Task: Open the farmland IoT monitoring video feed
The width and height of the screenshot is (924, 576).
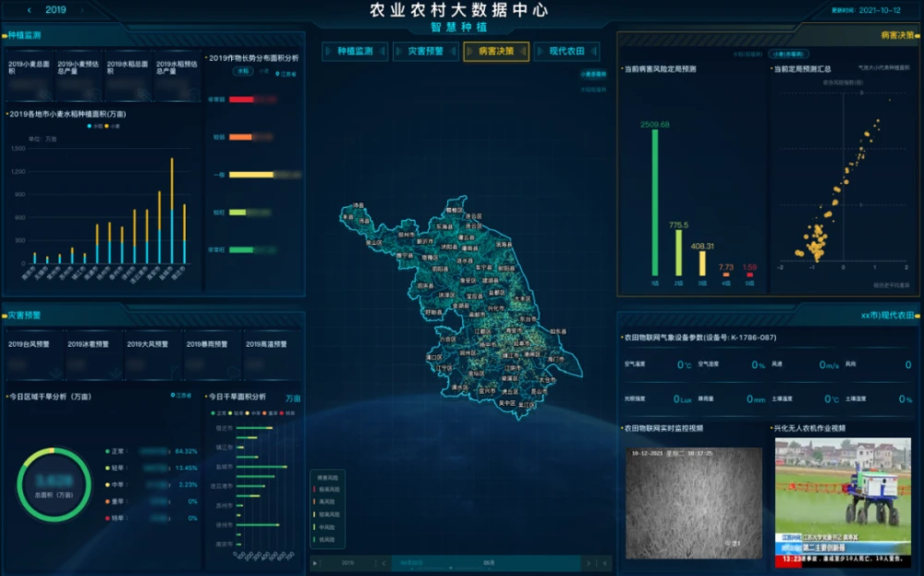Action: point(694,503)
